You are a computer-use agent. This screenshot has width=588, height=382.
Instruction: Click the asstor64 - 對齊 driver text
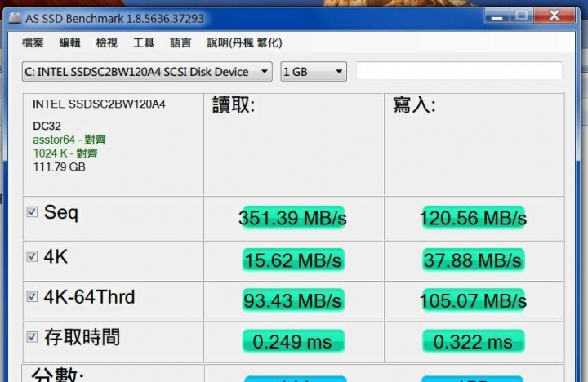[69, 140]
